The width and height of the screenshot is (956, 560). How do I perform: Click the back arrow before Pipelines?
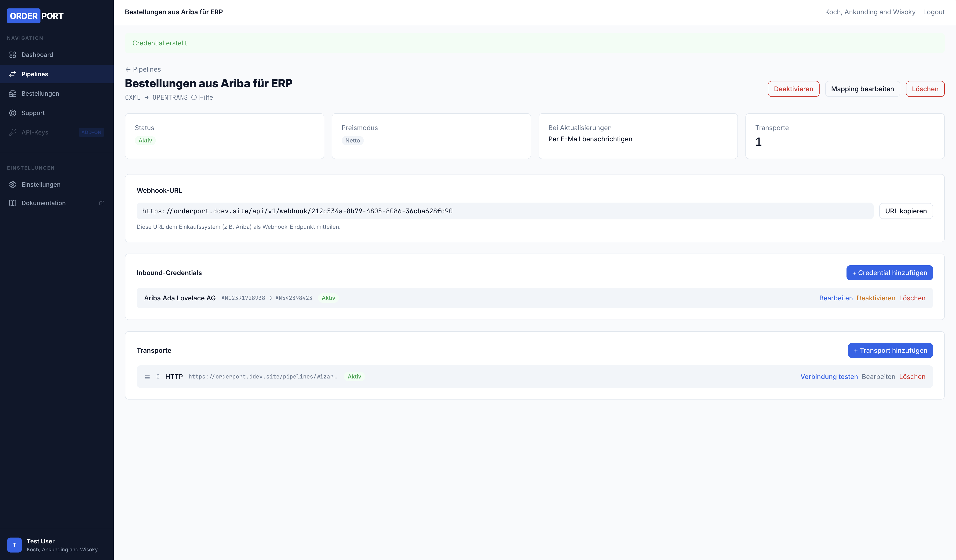click(x=128, y=69)
